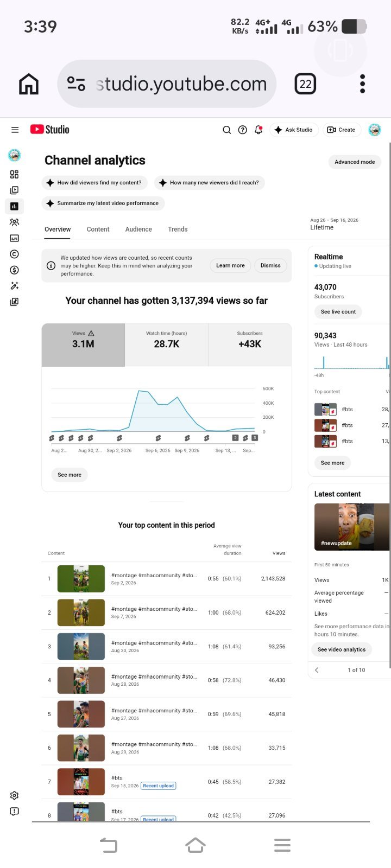Click See video analytics button
Viewport: 391px width, 868px height.
tap(342, 649)
